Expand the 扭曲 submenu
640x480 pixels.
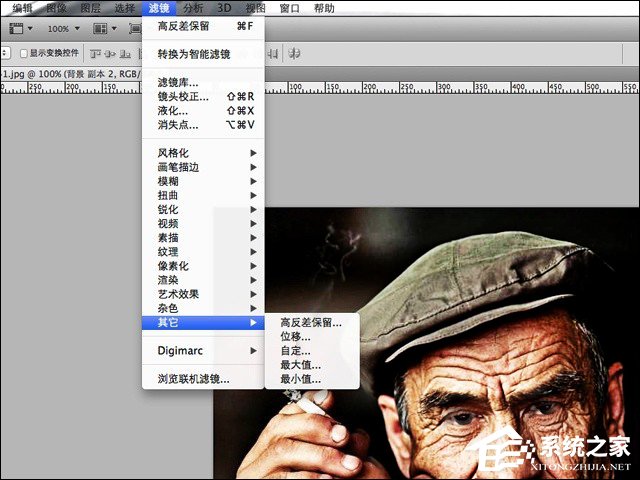coord(203,196)
